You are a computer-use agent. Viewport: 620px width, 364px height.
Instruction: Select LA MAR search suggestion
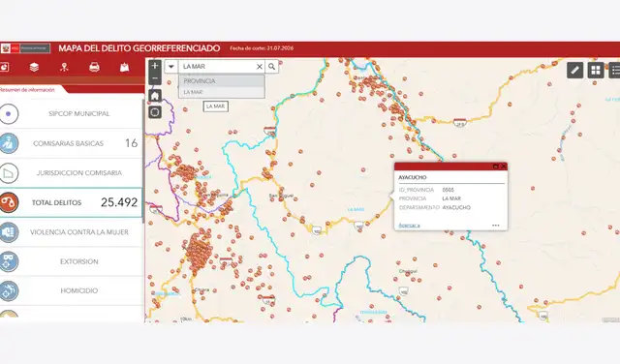(x=222, y=92)
